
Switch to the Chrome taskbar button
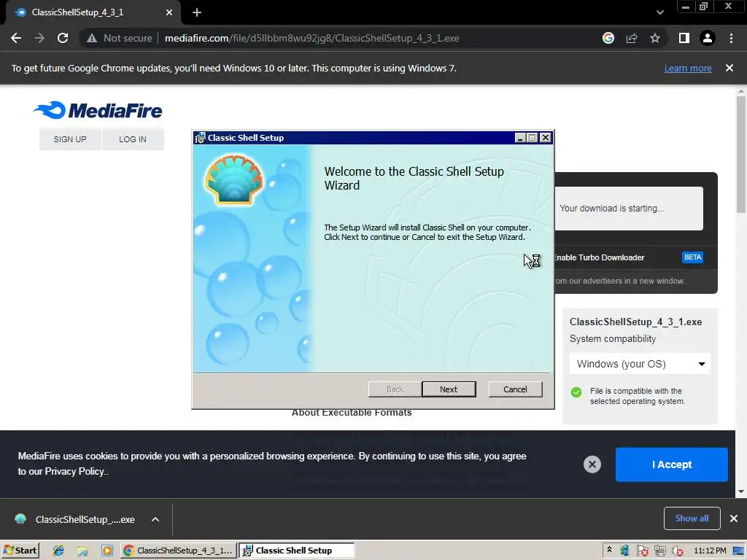point(178,551)
